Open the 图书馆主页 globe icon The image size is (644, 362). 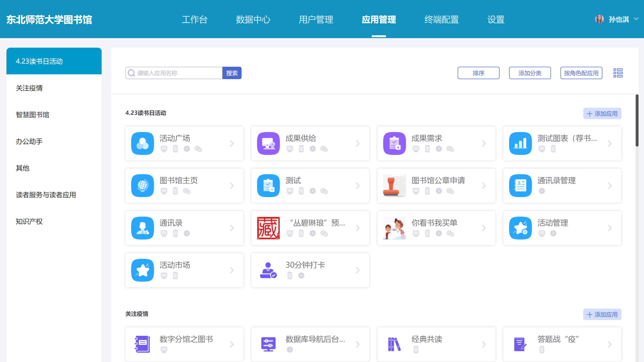142,185
